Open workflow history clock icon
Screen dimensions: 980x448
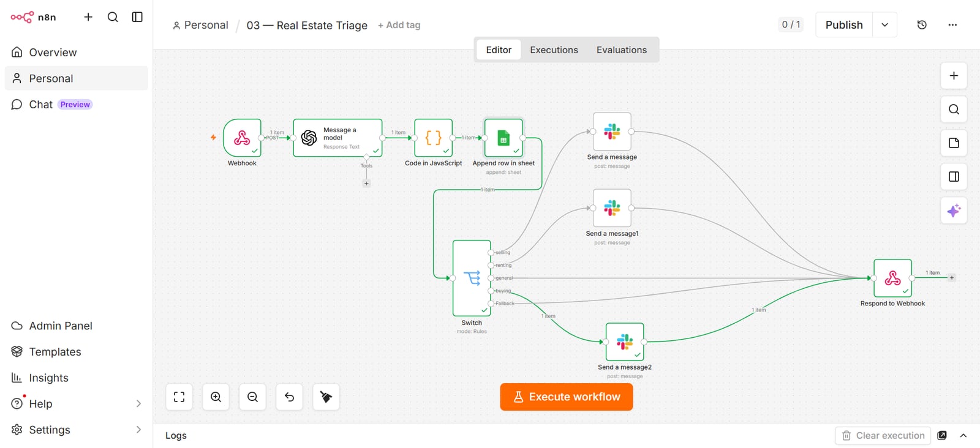tap(922, 25)
